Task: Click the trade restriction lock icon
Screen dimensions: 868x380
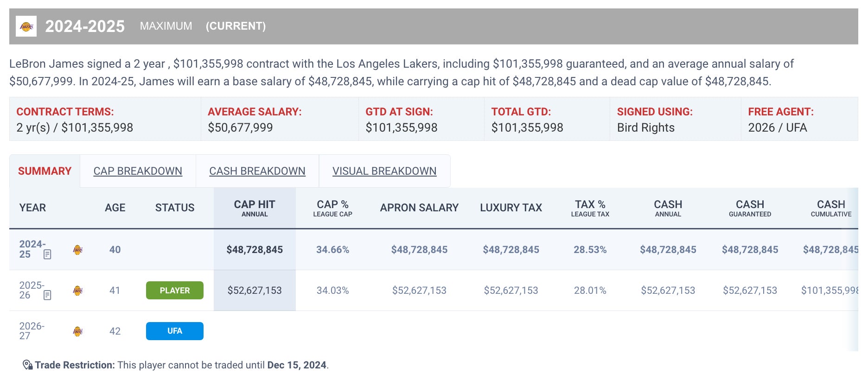Action: pyautogui.click(x=28, y=365)
